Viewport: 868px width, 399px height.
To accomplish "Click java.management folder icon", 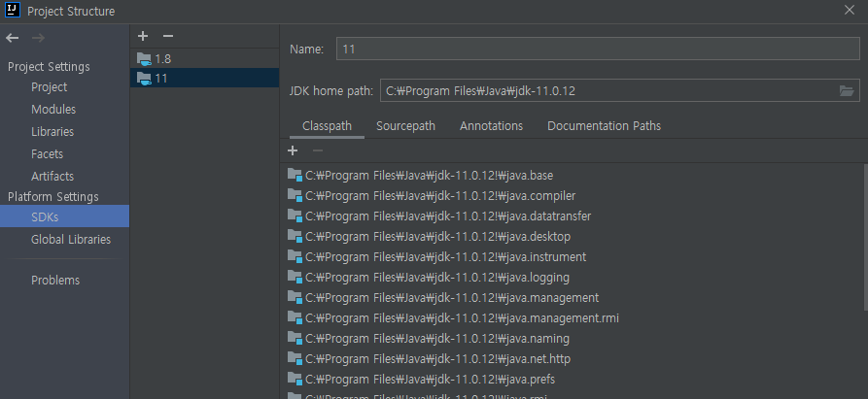I will click(295, 297).
